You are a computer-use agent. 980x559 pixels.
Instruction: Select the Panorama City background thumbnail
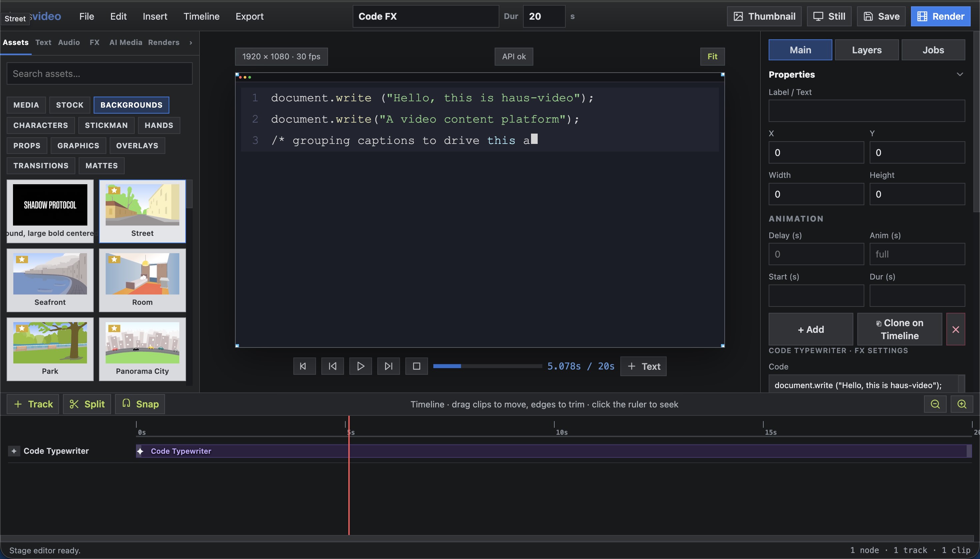coord(142,349)
